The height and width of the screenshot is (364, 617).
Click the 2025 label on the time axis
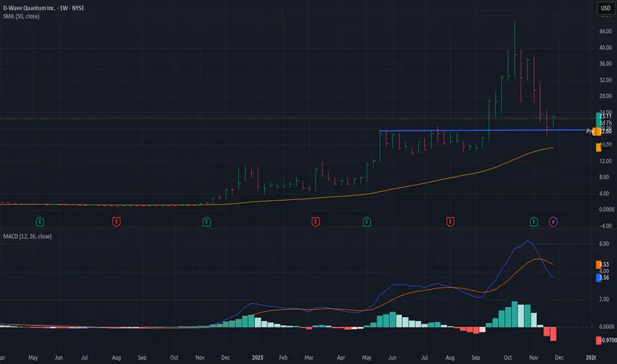point(258,357)
